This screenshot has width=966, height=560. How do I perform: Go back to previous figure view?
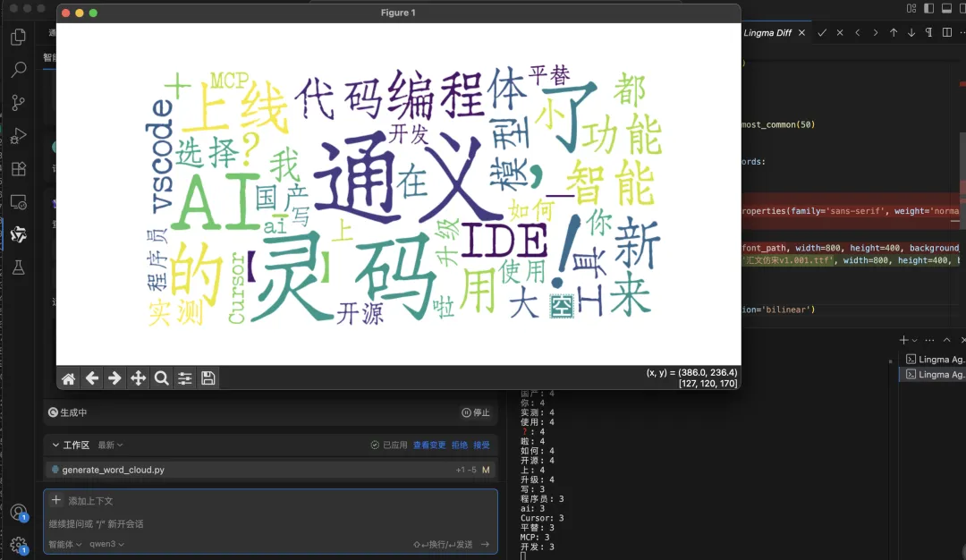[92, 378]
